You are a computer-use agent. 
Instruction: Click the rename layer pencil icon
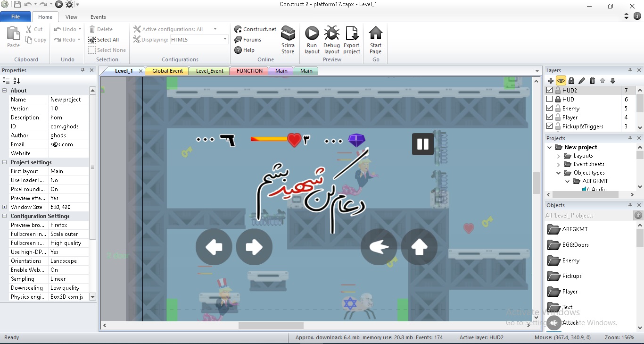(x=582, y=81)
